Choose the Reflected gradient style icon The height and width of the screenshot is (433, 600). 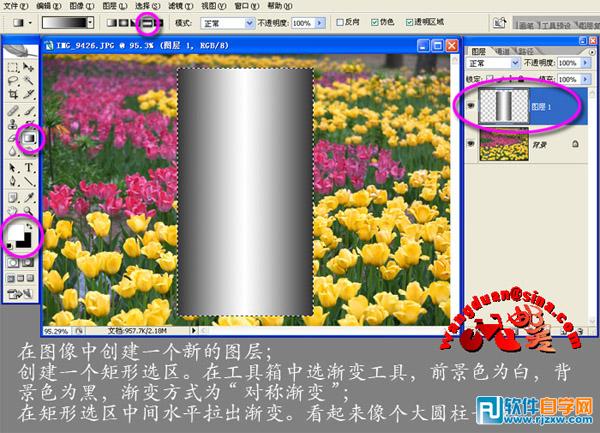point(147,23)
